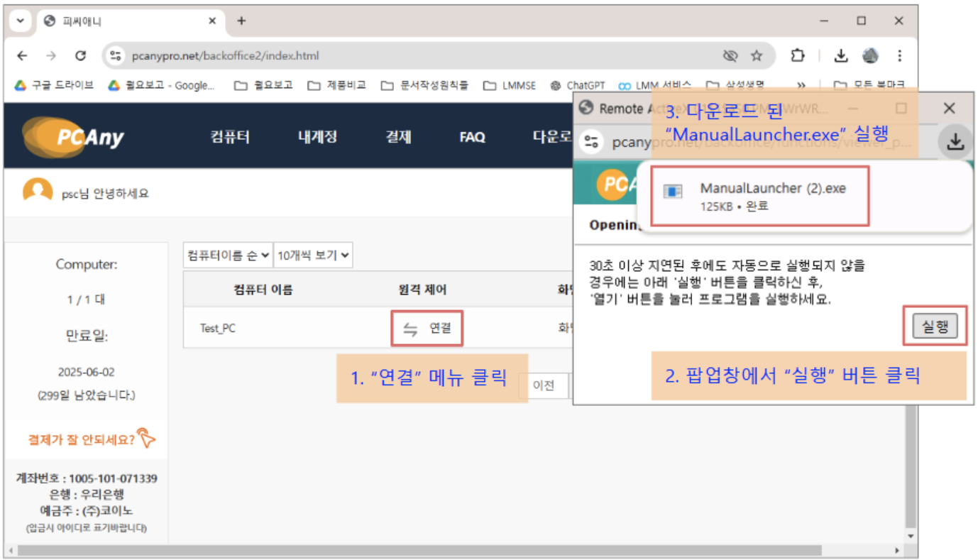Click the 결제가 잘 안되세요? link
Image resolution: width=978 pixels, height=560 pixels.
[91, 439]
